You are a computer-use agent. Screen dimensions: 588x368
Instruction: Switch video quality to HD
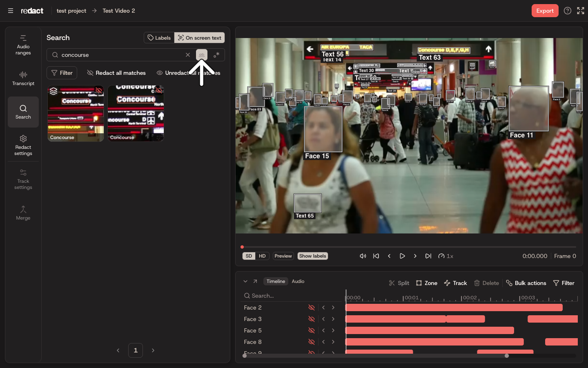tap(262, 256)
